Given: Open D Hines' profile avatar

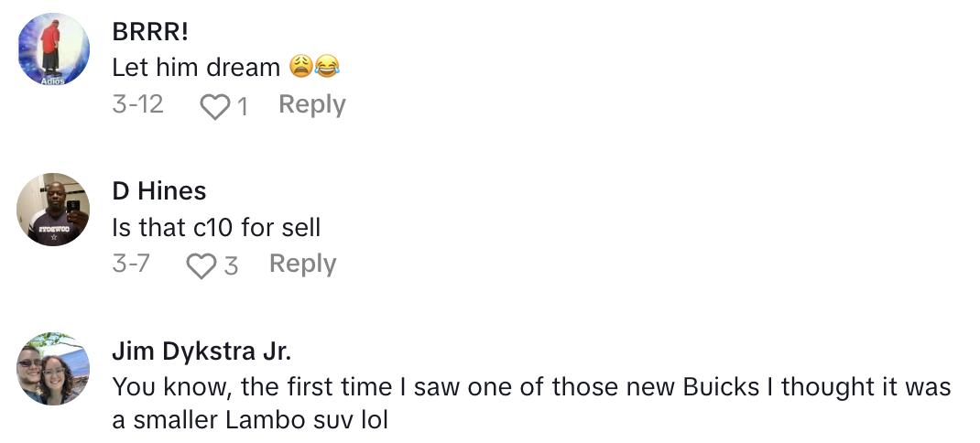Looking at the screenshot, I should point(54,210).
